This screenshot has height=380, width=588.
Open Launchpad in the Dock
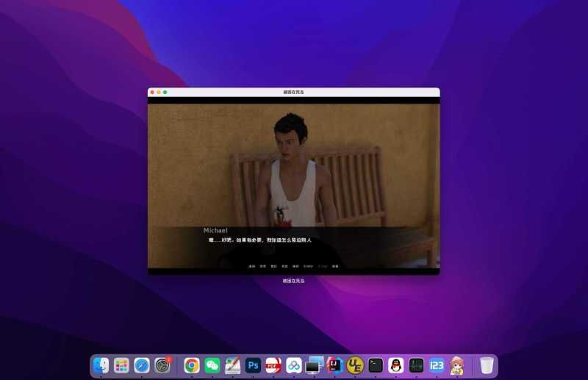(121, 365)
